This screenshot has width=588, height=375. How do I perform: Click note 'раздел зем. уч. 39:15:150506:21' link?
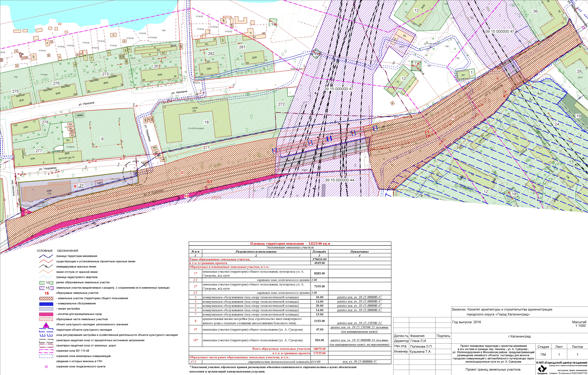coord(359,323)
